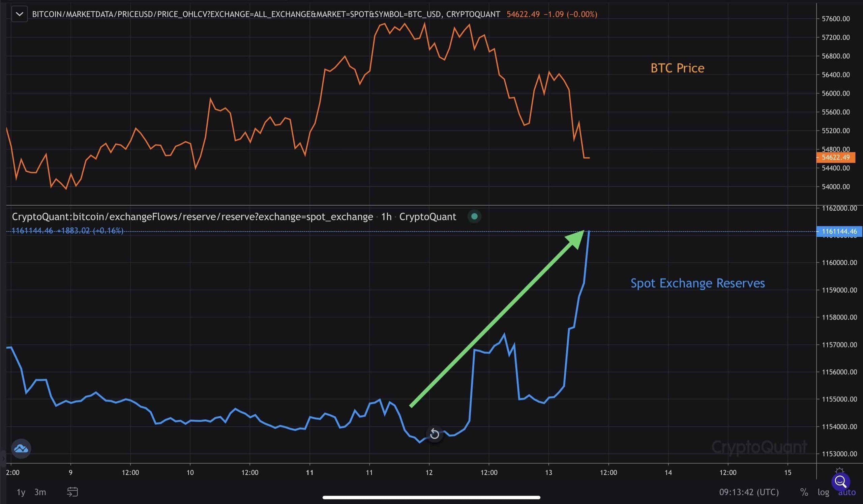
Task: Click the CryptoQuant exchangeFlows reserve indicator title
Action: pyautogui.click(x=192, y=217)
